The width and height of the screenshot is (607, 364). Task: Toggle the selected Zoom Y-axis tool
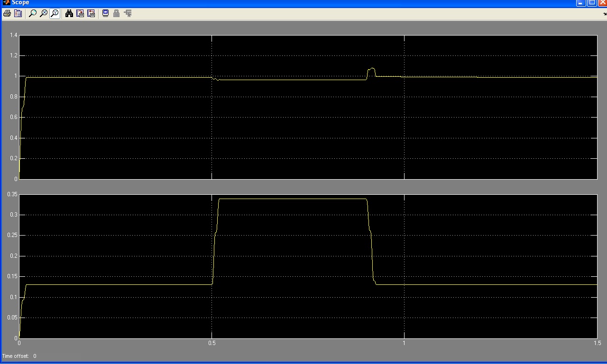click(x=55, y=14)
